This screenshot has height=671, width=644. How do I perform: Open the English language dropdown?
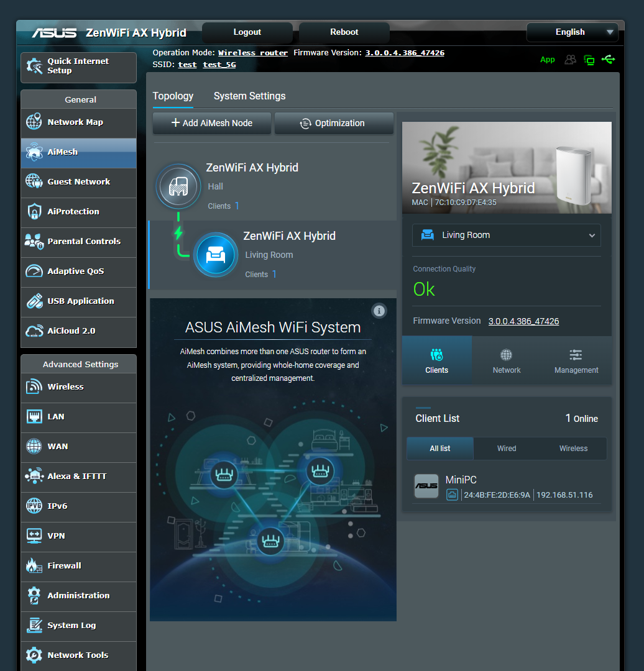pyautogui.click(x=571, y=32)
